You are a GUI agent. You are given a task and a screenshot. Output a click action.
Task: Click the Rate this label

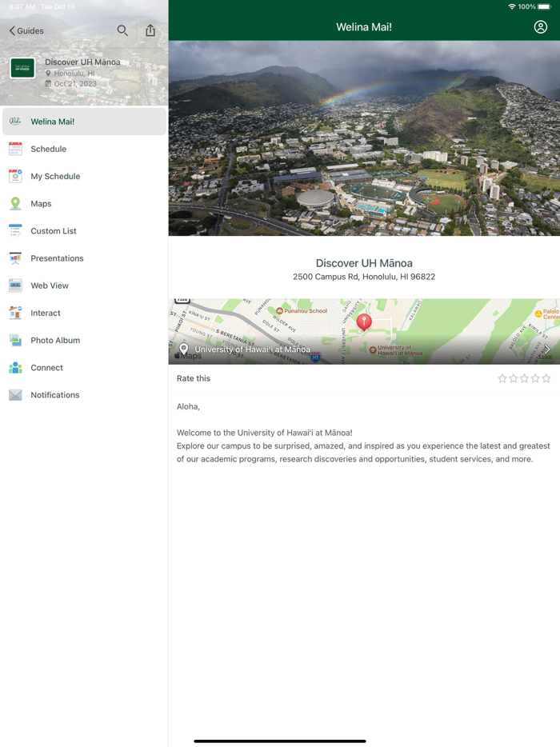pyautogui.click(x=194, y=378)
